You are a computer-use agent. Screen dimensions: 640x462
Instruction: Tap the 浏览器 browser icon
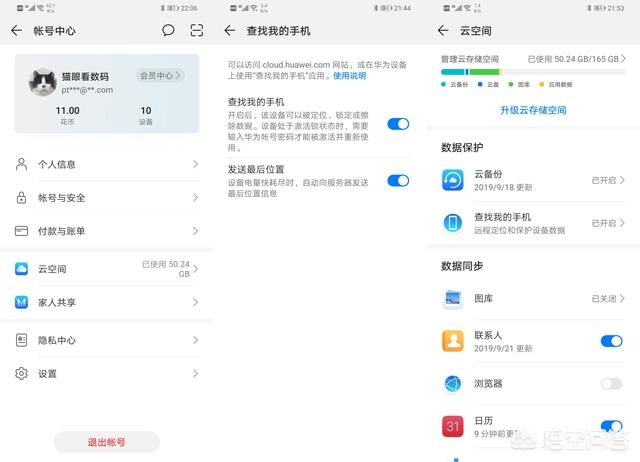pyautogui.click(x=453, y=383)
